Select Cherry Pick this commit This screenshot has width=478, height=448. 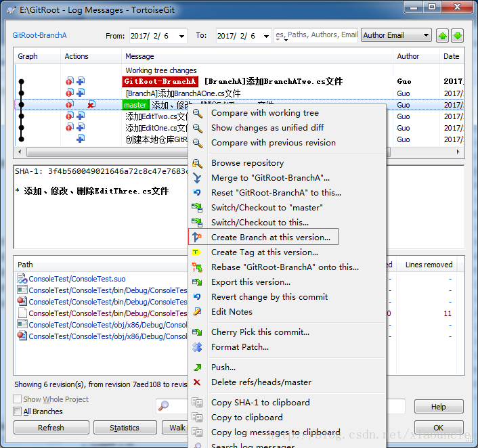point(261,332)
